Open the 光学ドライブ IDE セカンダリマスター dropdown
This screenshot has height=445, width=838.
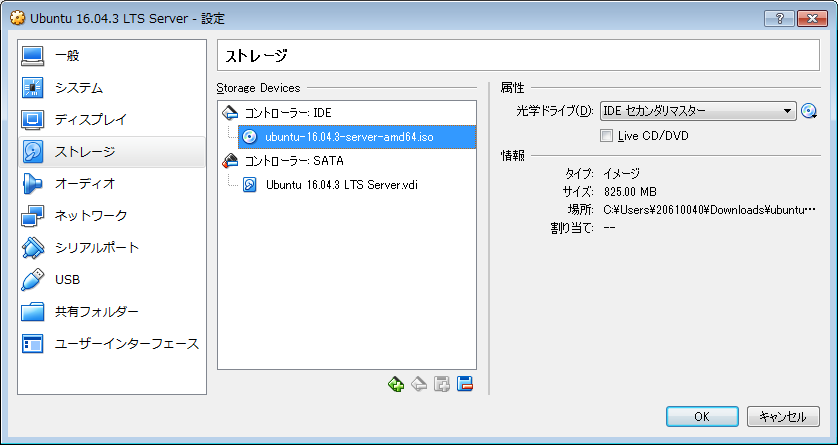[697, 111]
